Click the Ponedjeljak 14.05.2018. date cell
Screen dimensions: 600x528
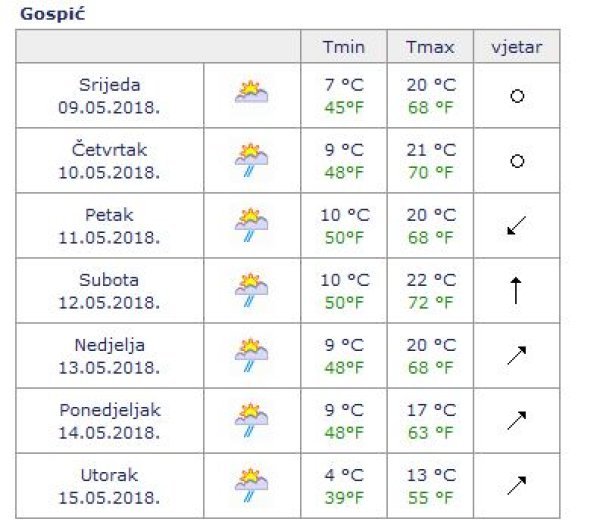point(110,420)
